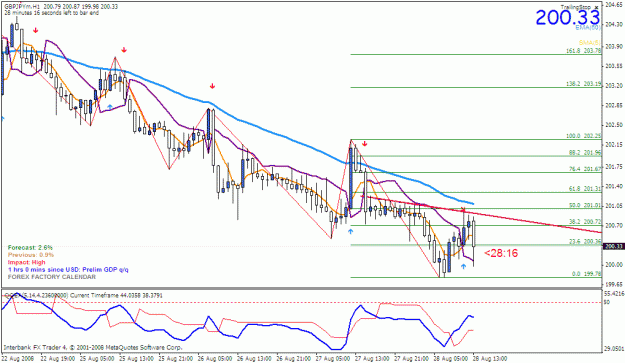Click the 55.4216 value on the indicator scale
Screen dimensions: 625x363
coord(614,293)
